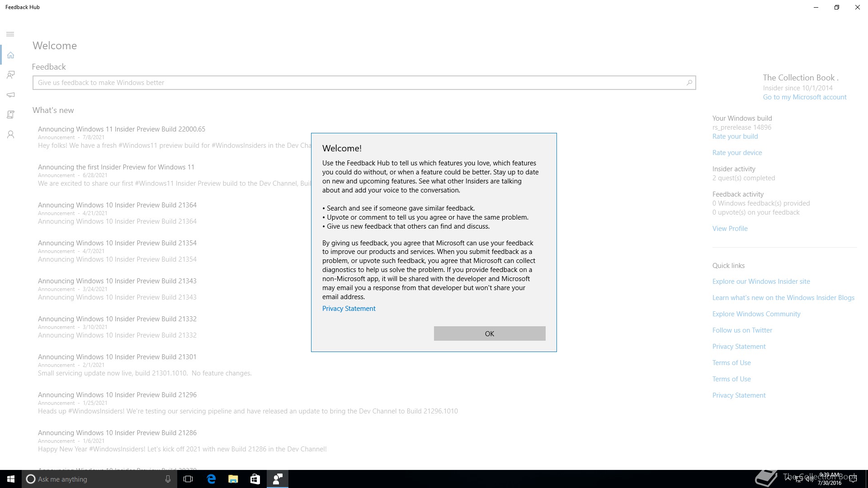
Task: Open Build 21354 announcement title
Action: [x=117, y=243]
